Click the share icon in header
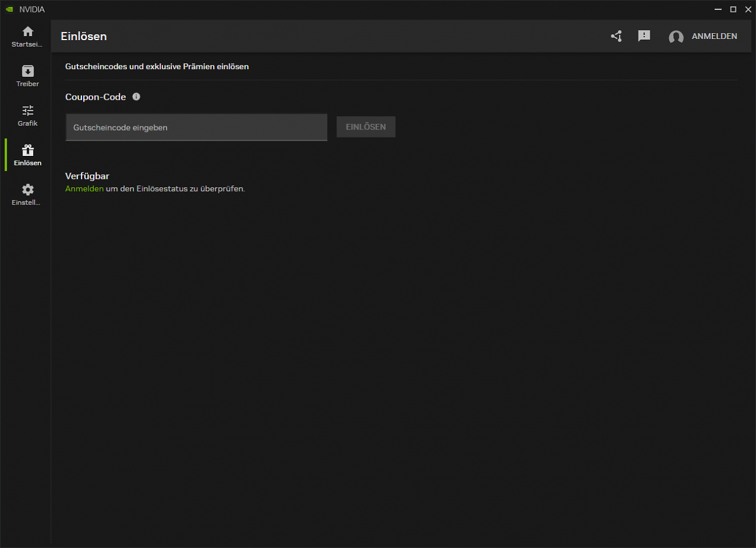 click(617, 36)
